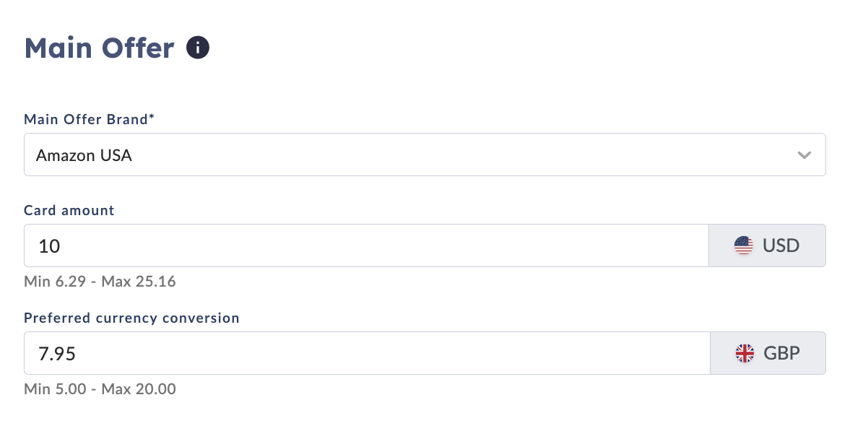868x439 pixels.
Task: Click the "Max 25.16" limit text
Action: 139,282
